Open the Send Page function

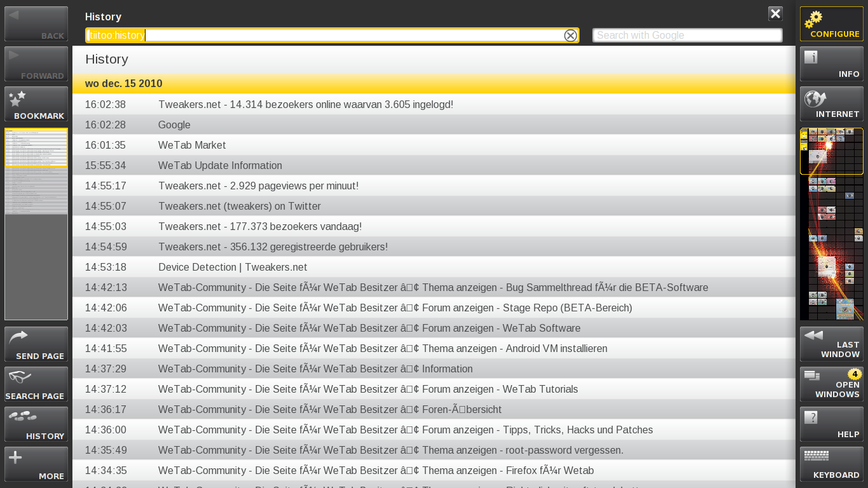36,344
